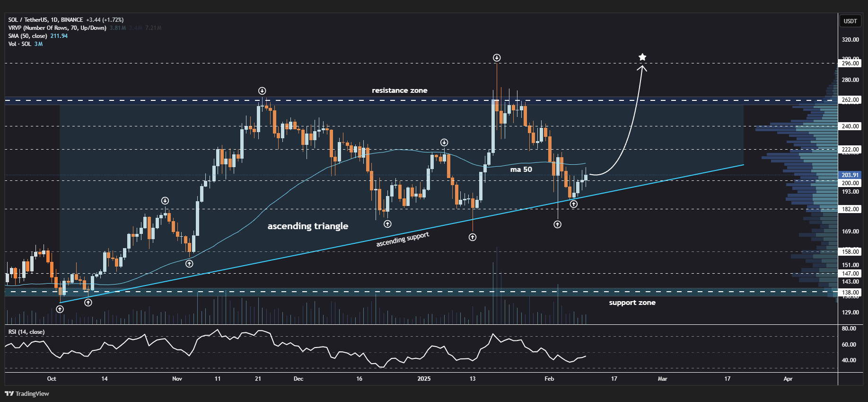Select the SMA (50, close) indicator legend

27,36
